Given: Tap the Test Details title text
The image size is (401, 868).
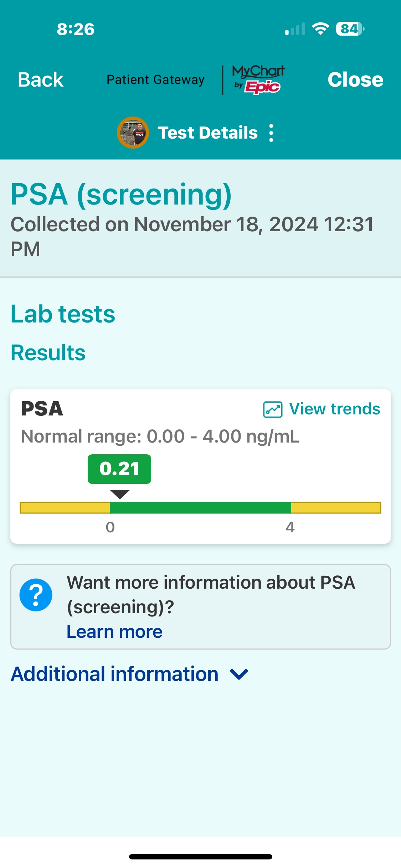Looking at the screenshot, I should point(208,133).
